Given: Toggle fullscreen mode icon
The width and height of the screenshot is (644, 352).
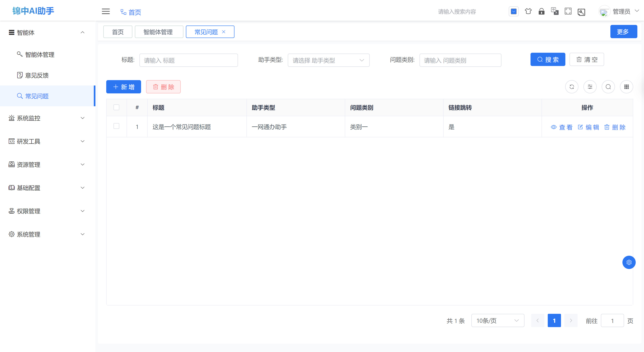Looking at the screenshot, I should 568,11.
